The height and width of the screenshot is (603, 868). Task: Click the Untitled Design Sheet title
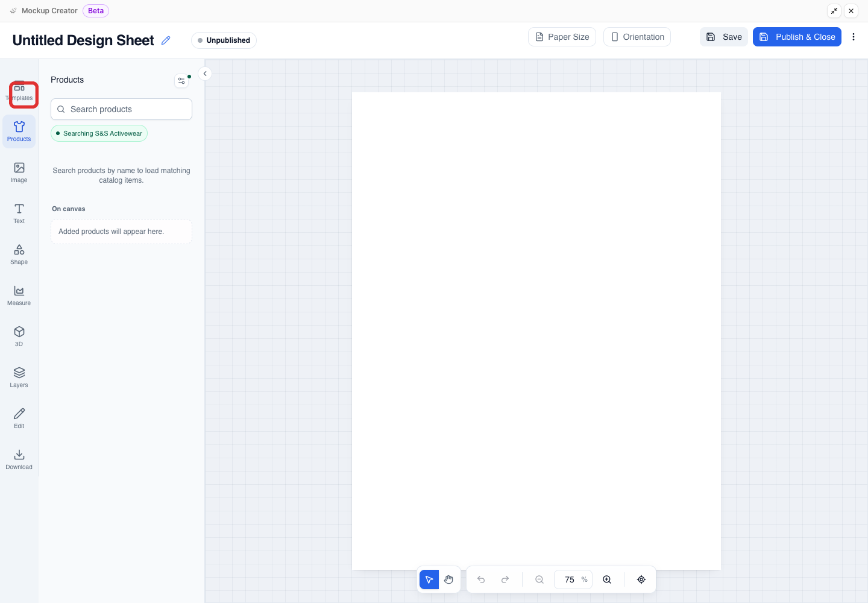point(83,40)
